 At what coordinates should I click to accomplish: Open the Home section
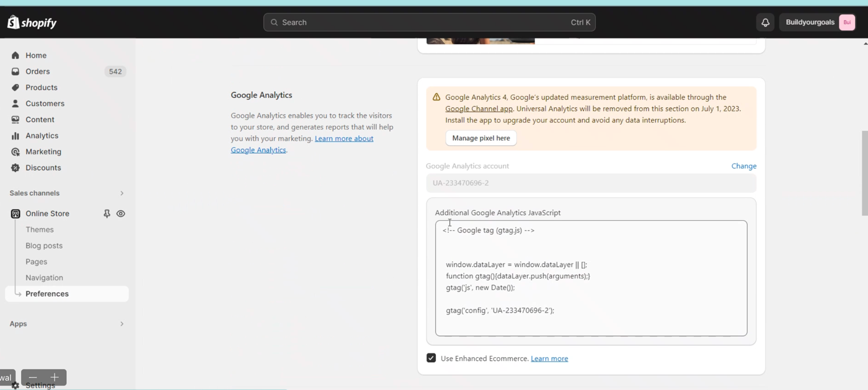point(35,55)
